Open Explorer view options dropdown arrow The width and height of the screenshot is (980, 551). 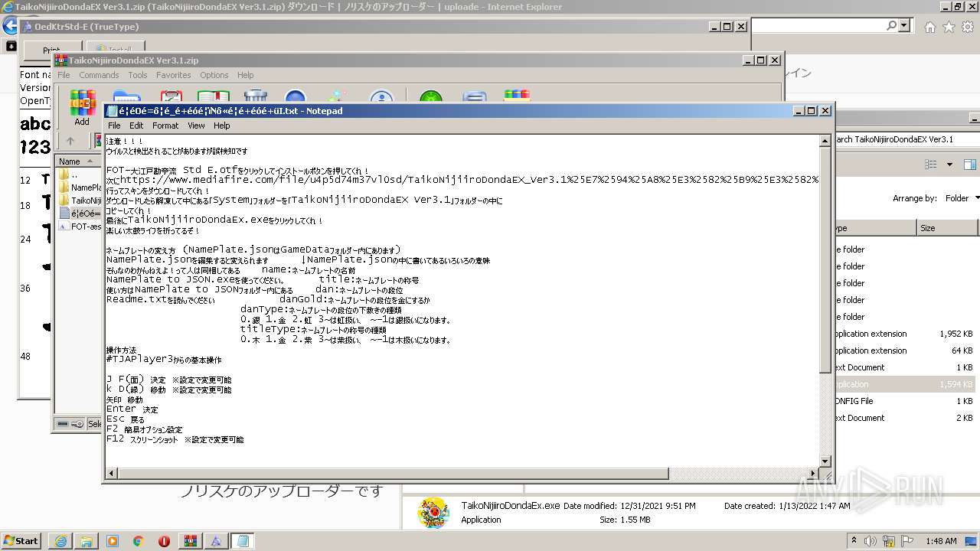pyautogui.click(x=950, y=165)
